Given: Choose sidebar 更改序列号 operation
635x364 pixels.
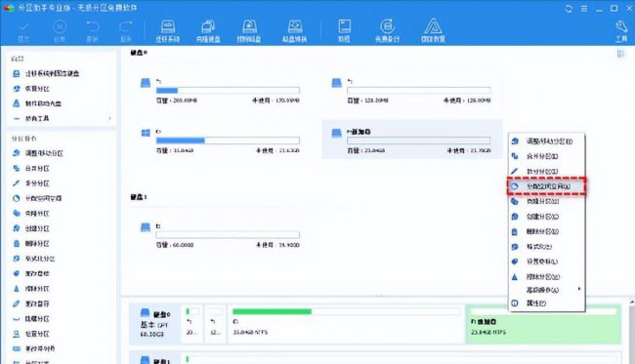Looking at the screenshot, I should click(x=34, y=348).
